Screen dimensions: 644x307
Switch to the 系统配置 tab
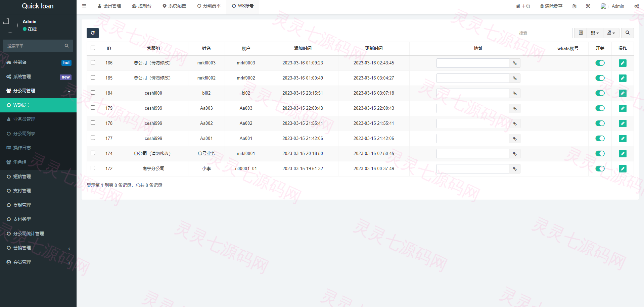[x=174, y=6]
